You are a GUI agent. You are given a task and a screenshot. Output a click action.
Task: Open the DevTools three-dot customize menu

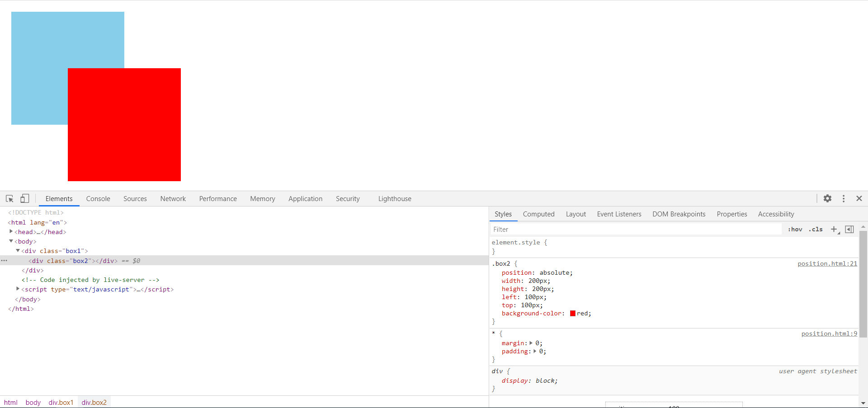pos(844,199)
